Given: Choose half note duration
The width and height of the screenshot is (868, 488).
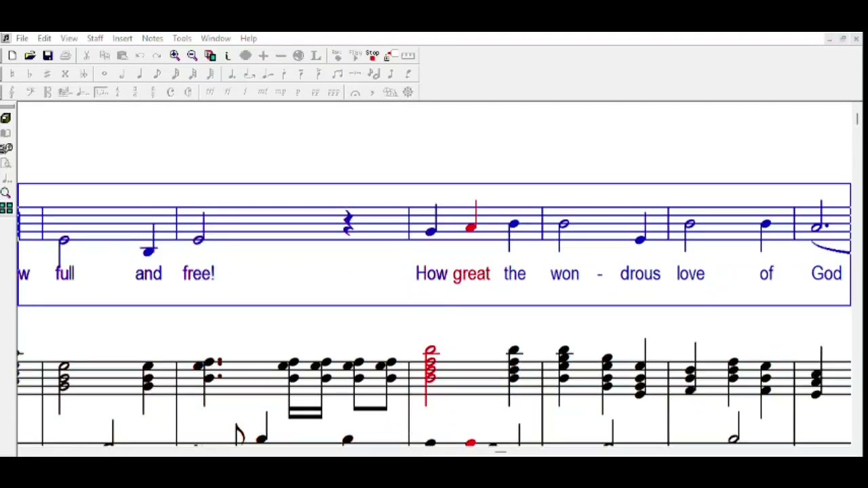Looking at the screenshot, I should click(x=122, y=74).
